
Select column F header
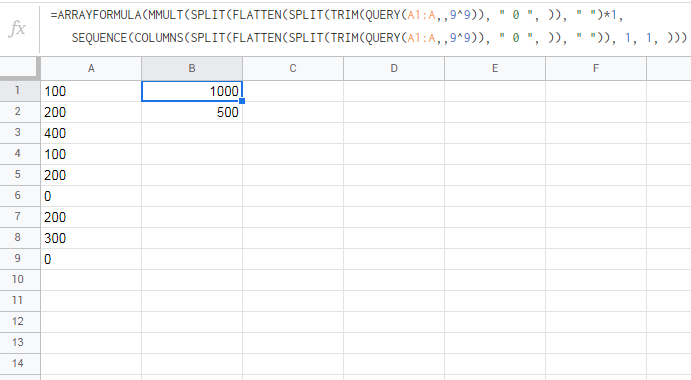coord(596,68)
